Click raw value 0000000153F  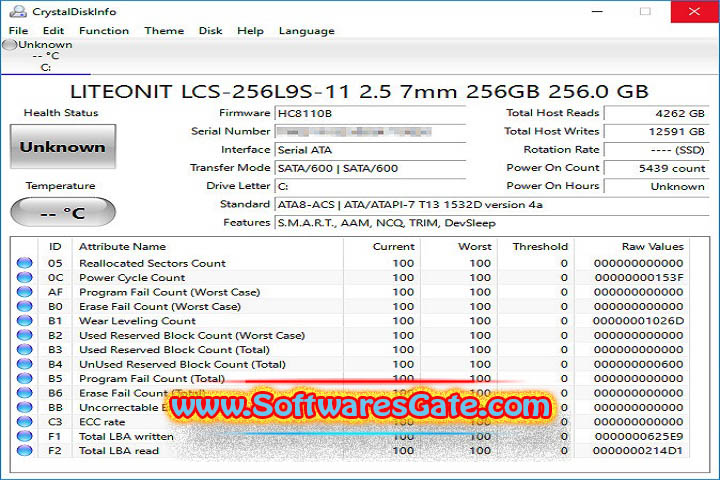[x=639, y=277]
